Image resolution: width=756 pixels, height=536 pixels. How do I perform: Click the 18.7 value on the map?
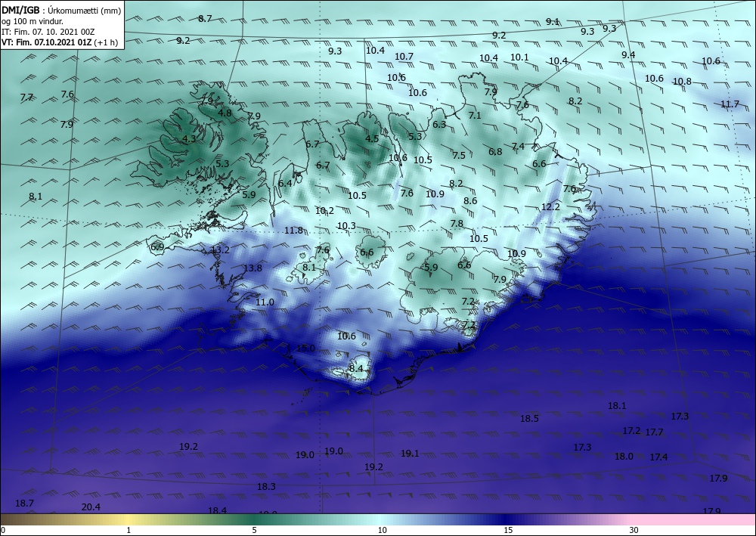tap(24, 503)
